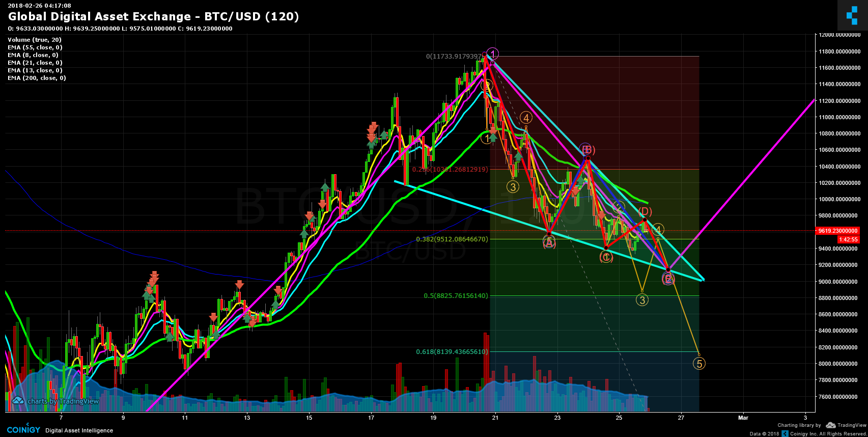Click date 23 on the time axis
This screenshot has height=437, width=868.
[557, 418]
